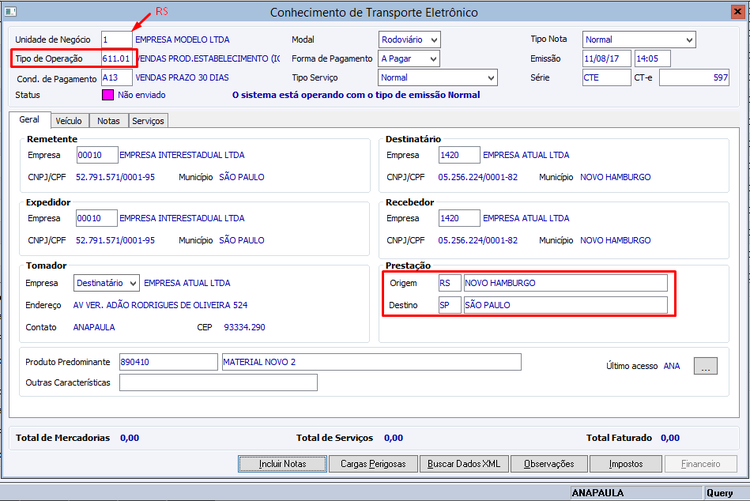Image resolution: width=750 pixels, height=501 pixels.
Task: Click the Série field containing CTE
Action: tap(607, 78)
